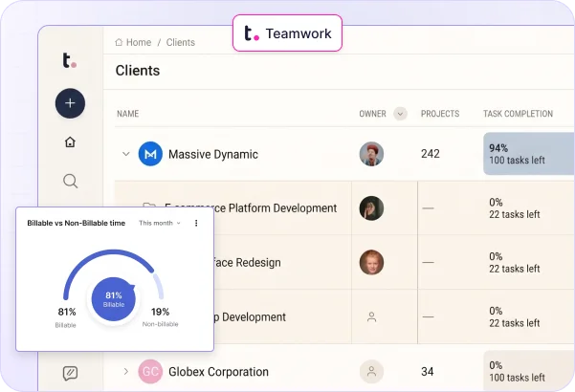Click the unassigned owner icon in Development row
575x392 pixels.
coord(371,316)
